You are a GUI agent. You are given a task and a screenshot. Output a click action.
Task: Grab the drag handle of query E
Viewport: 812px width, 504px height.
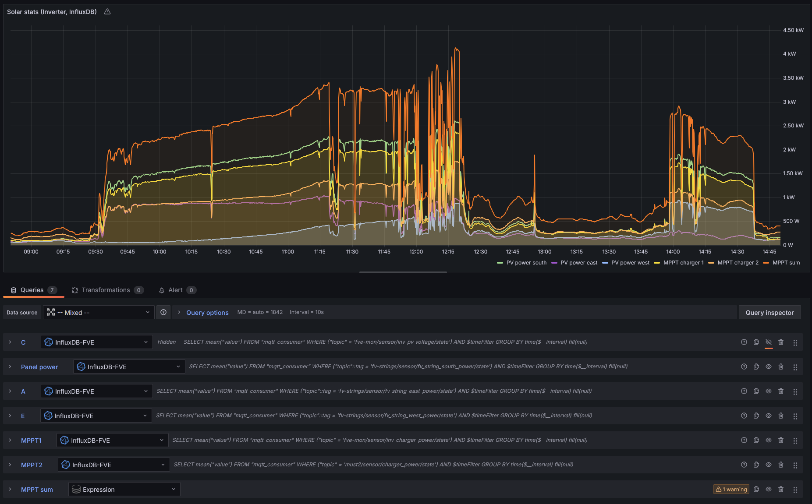pyautogui.click(x=795, y=416)
